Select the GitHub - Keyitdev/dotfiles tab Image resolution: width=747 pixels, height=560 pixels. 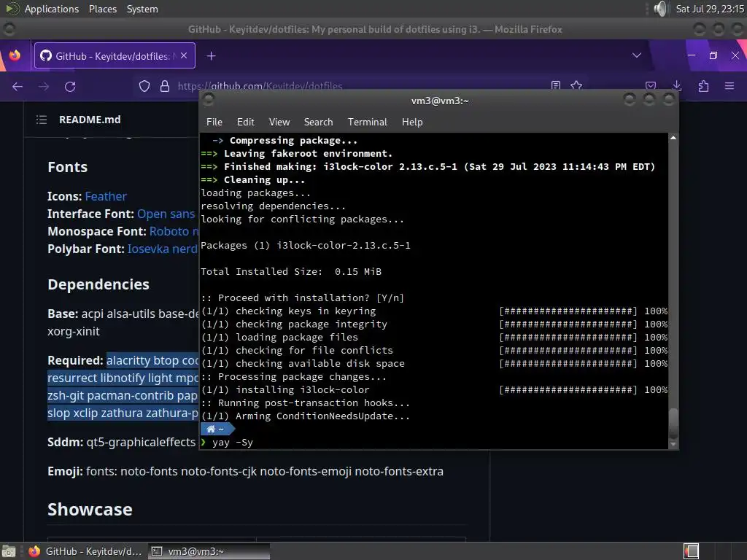point(115,55)
